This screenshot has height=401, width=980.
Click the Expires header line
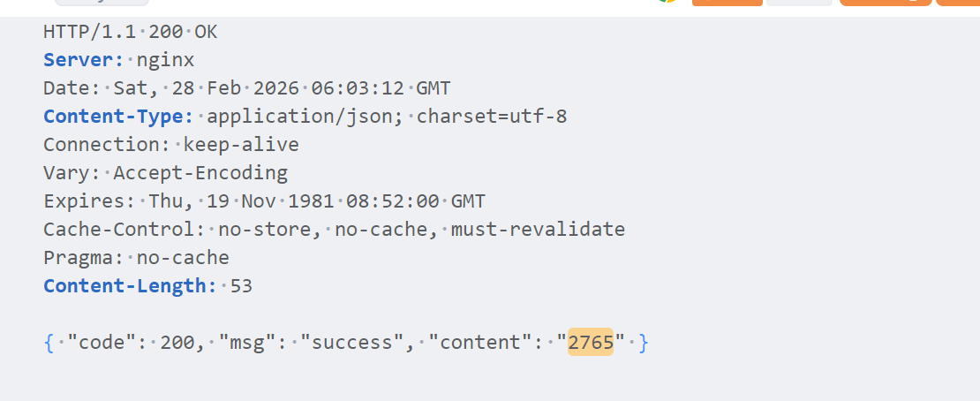pyautogui.click(x=264, y=201)
